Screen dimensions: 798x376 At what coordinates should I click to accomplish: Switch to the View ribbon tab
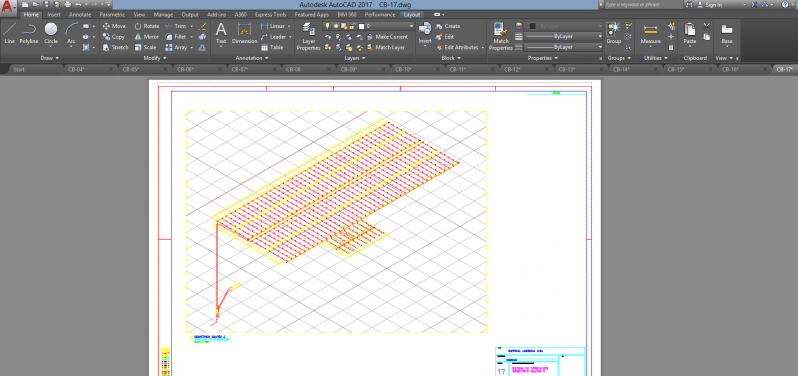click(x=139, y=15)
